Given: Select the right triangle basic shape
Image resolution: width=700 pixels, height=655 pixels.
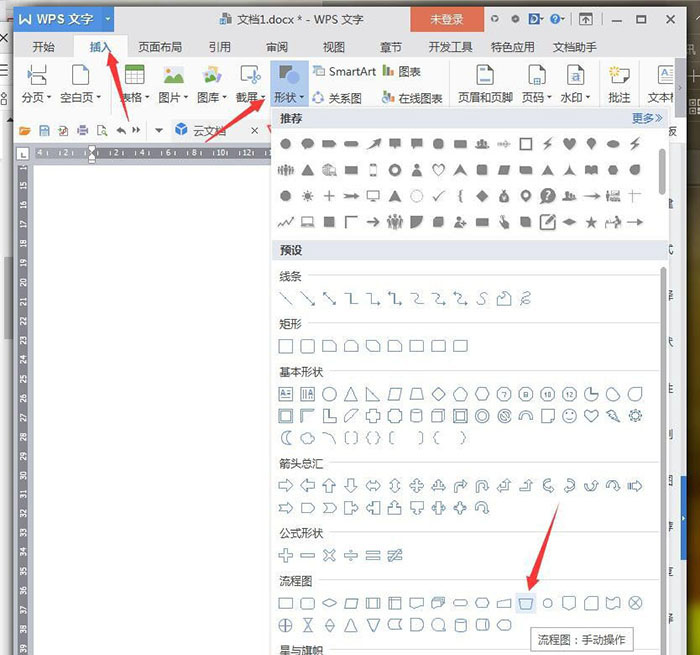Looking at the screenshot, I should [x=372, y=394].
